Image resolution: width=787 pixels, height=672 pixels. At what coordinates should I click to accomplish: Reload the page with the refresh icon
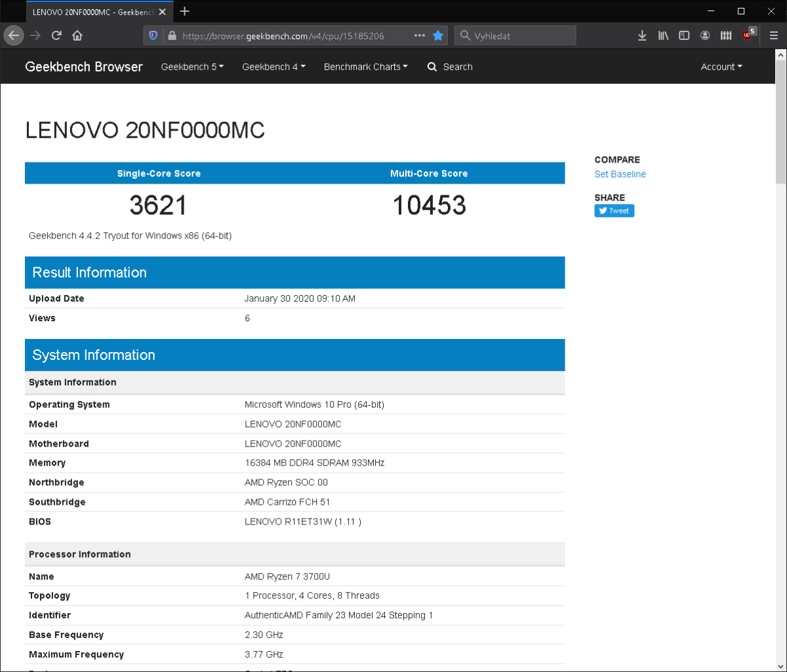point(56,35)
